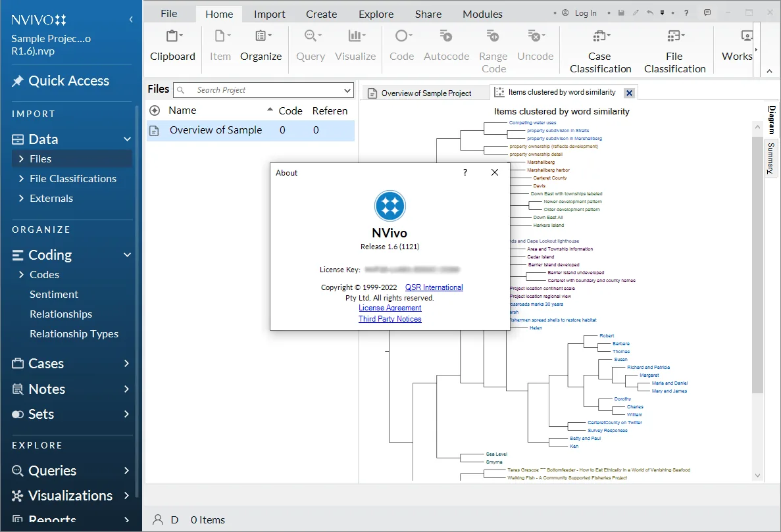781x532 pixels.
Task: Click the Code ribbon button
Action: (401, 46)
